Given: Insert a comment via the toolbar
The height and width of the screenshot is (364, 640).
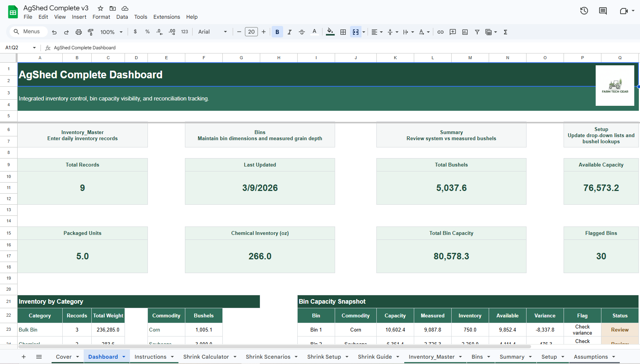Looking at the screenshot, I should click(453, 32).
